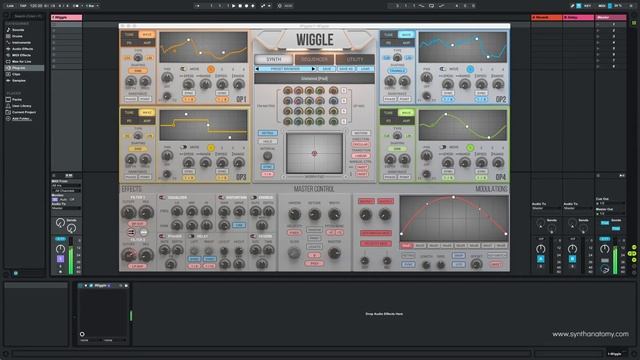This screenshot has width=640, height=360.
Task: Open the OP1 shaping SINE dropdown
Action: pyautogui.click(x=138, y=71)
